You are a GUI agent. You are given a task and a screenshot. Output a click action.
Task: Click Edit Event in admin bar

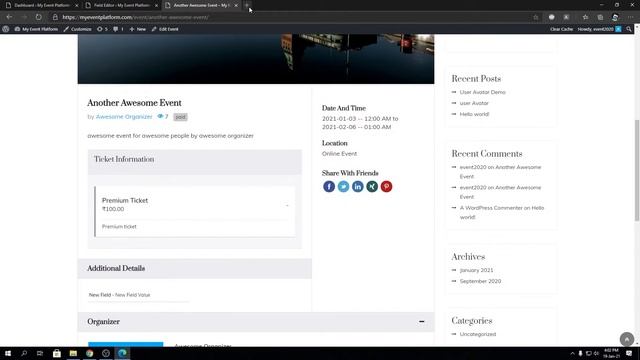pos(165,29)
